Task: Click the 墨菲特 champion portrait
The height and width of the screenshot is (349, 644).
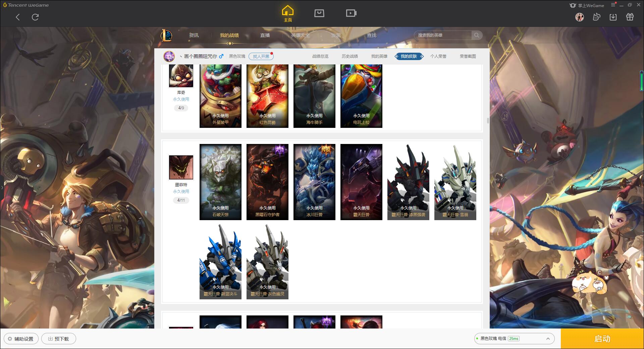Action: 181,167
